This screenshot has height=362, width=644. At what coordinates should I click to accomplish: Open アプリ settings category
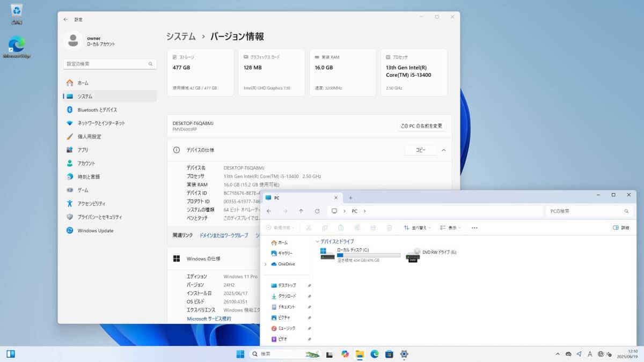click(x=110, y=150)
